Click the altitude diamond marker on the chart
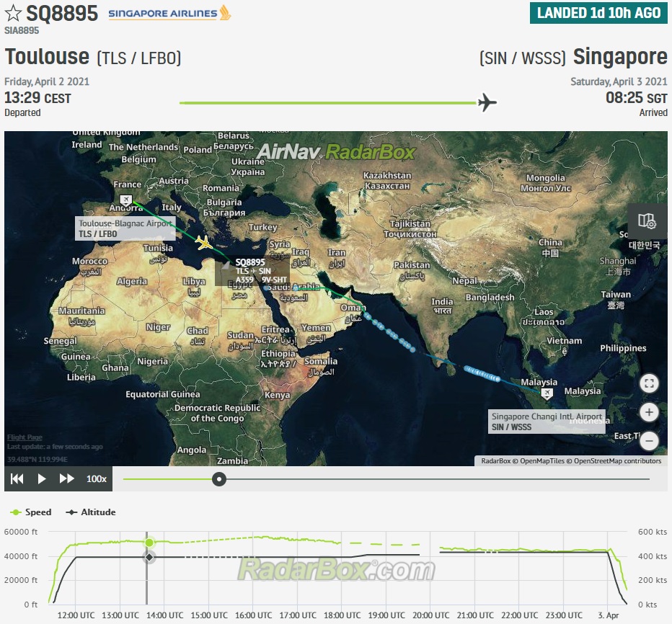 (x=149, y=557)
